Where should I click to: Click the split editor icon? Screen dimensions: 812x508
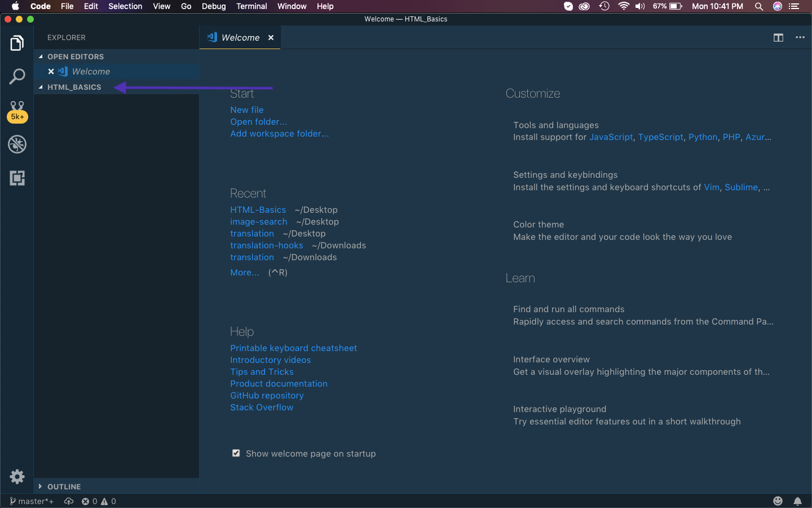(778, 38)
